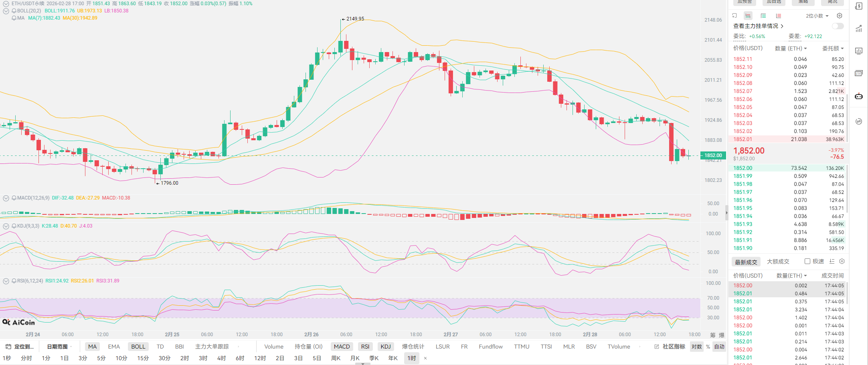Show only sell orders in order book

(x=778, y=16)
